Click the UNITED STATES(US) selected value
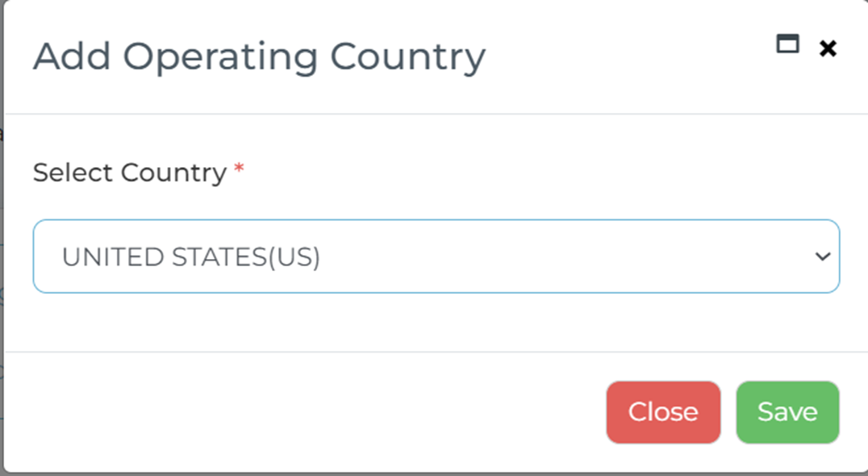 (191, 257)
